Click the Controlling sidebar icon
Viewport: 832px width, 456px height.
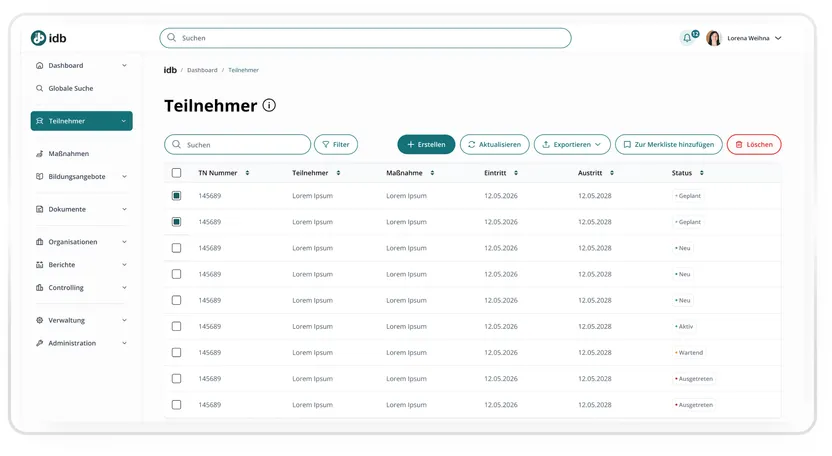(x=39, y=287)
